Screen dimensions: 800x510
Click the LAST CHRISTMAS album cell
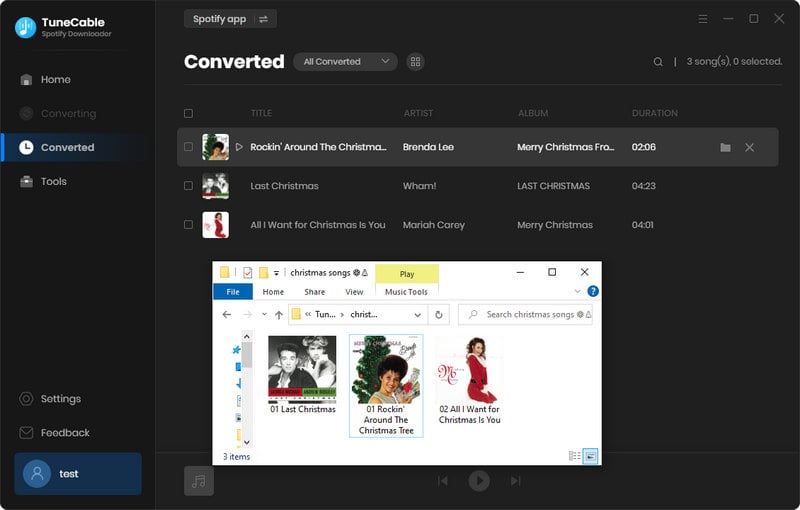pos(553,186)
